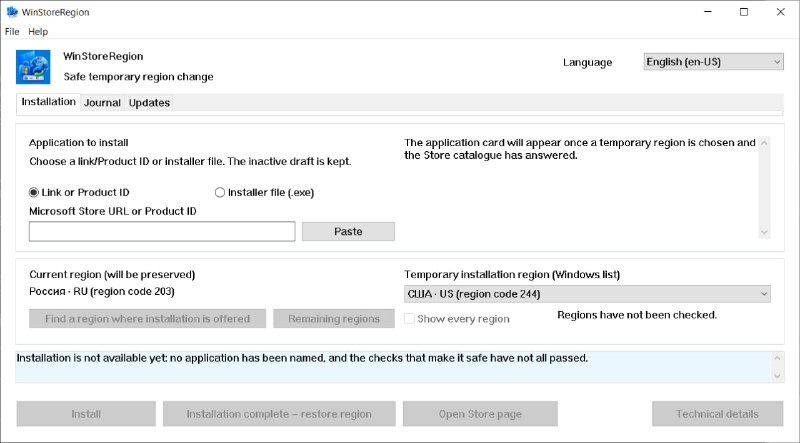Click the Install button
800x443 pixels.
(86, 414)
